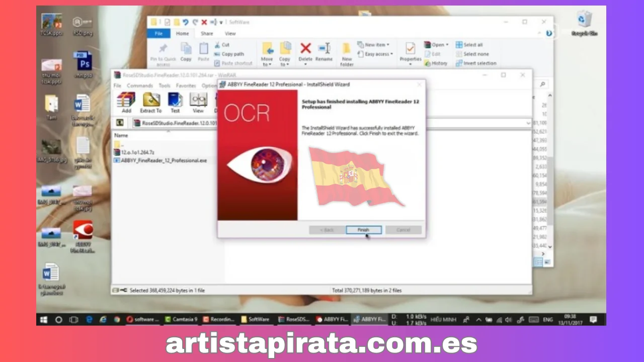
Task: Click Pin to Quick access in Explorer ribbon
Action: click(163, 54)
